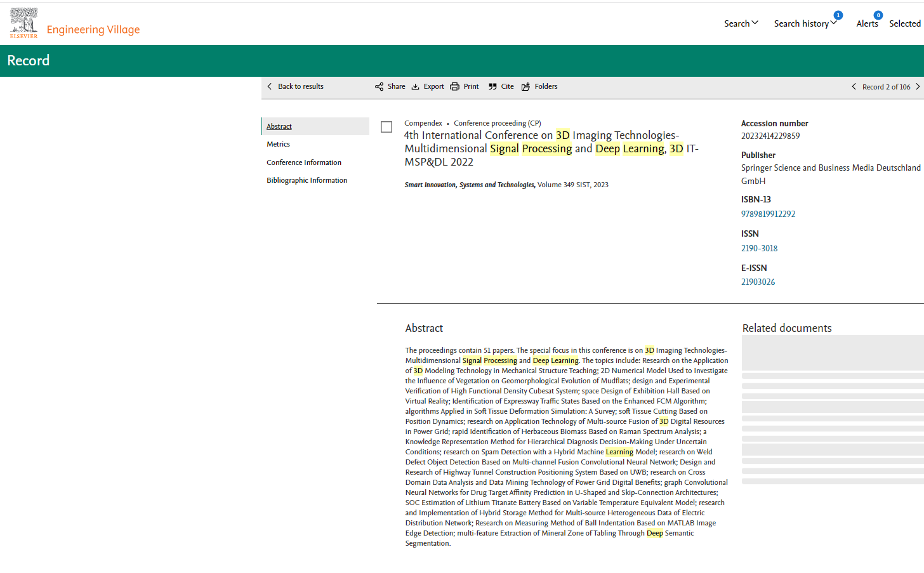Click the record title heading
The width and height of the screenshot is (924, 573).
[x=551, y=148]
